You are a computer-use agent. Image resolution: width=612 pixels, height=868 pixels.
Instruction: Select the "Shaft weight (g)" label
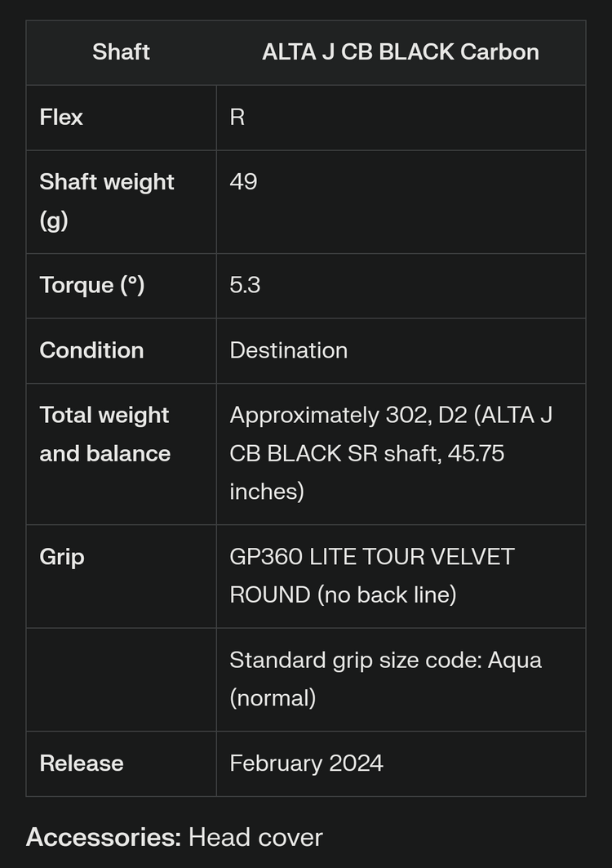tap(107, 201)
